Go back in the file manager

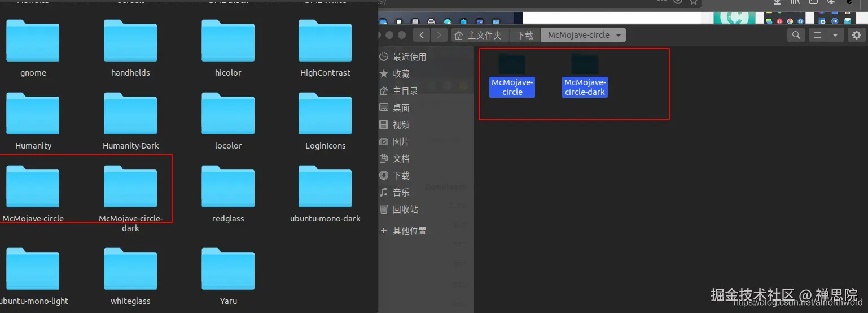422,35
